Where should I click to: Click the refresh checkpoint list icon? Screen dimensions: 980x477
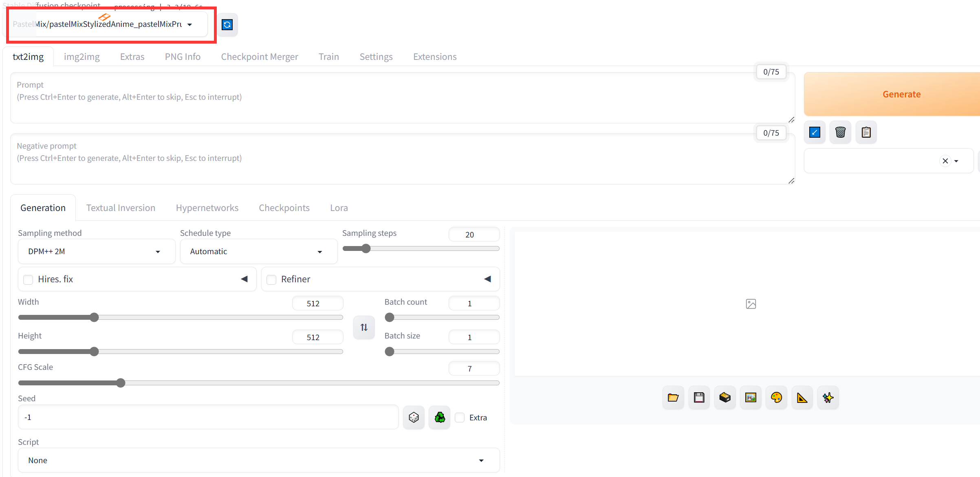[x=227, y=25]
